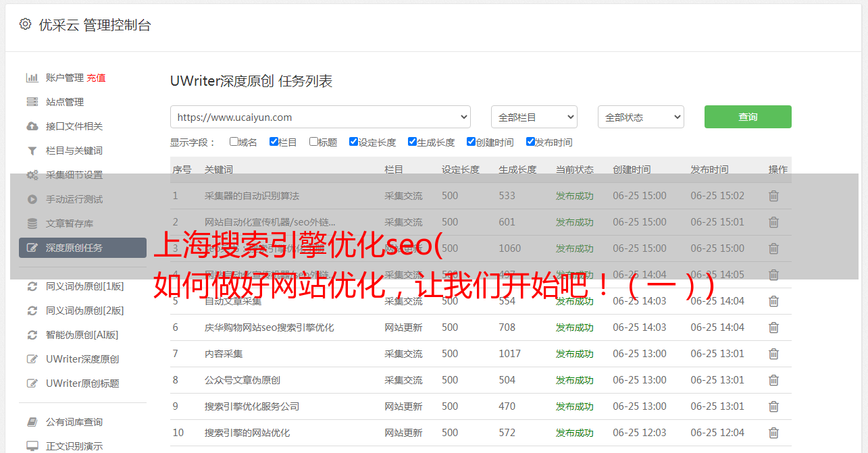Click the generated length value 572
This screenshot has height=453, width=868.
coord(507,433)
